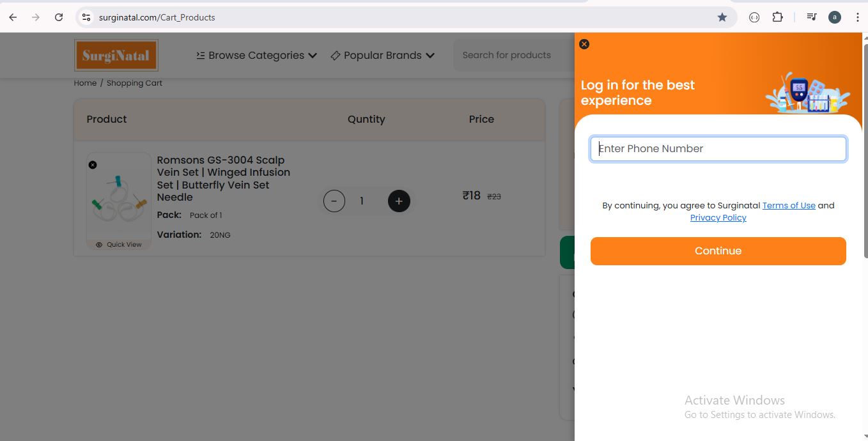Image resolution: width=868 pixels, height=441 pixels.
Task: Close the login side panel
Action: pos(584,44)
